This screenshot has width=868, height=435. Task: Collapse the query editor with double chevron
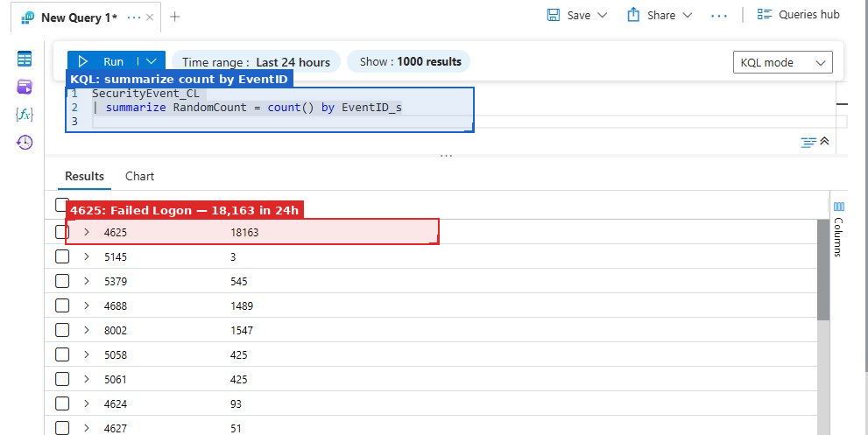point(824,142)
